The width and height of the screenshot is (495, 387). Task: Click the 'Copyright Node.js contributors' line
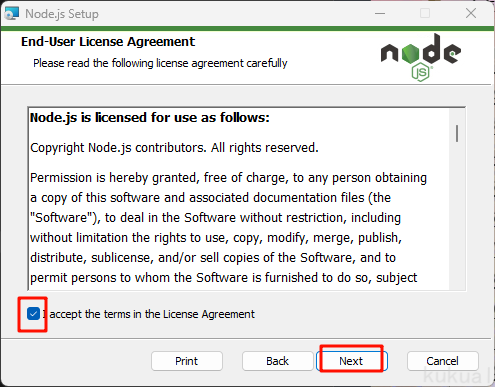[x=174, y=148]
